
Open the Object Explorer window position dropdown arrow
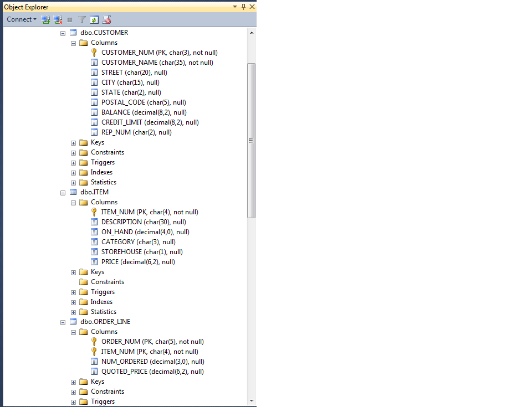pos(235,7)
